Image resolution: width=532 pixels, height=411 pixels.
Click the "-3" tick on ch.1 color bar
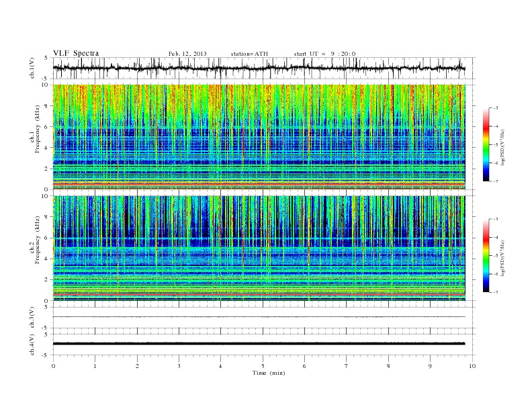pos(495,108)
